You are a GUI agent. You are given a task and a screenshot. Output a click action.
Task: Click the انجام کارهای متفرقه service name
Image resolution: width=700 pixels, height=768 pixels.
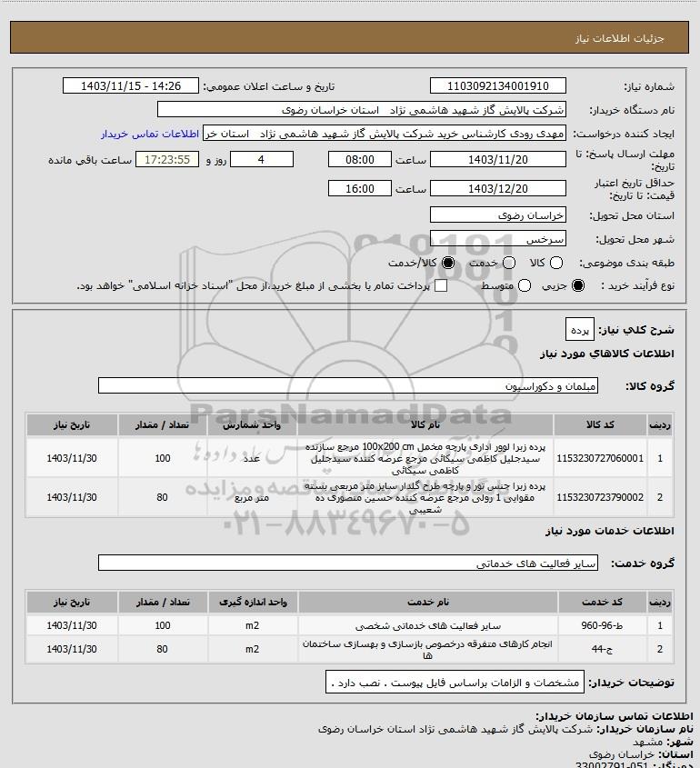point(427,650)
